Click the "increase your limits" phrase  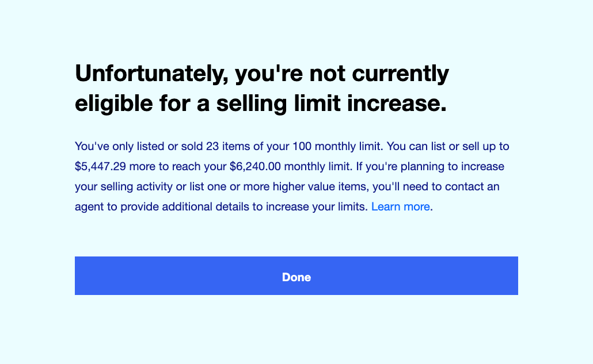point(315,206)
